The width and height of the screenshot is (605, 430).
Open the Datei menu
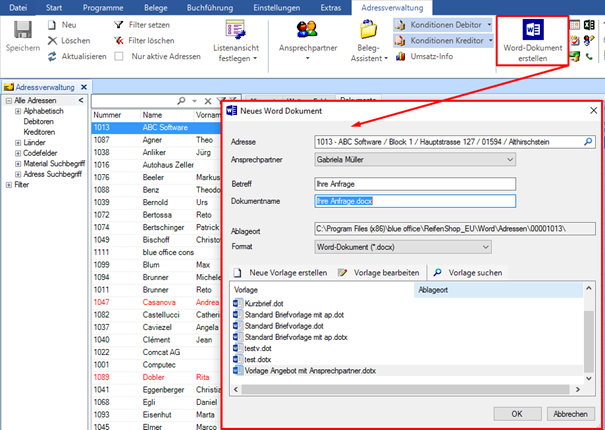(18, 8)
